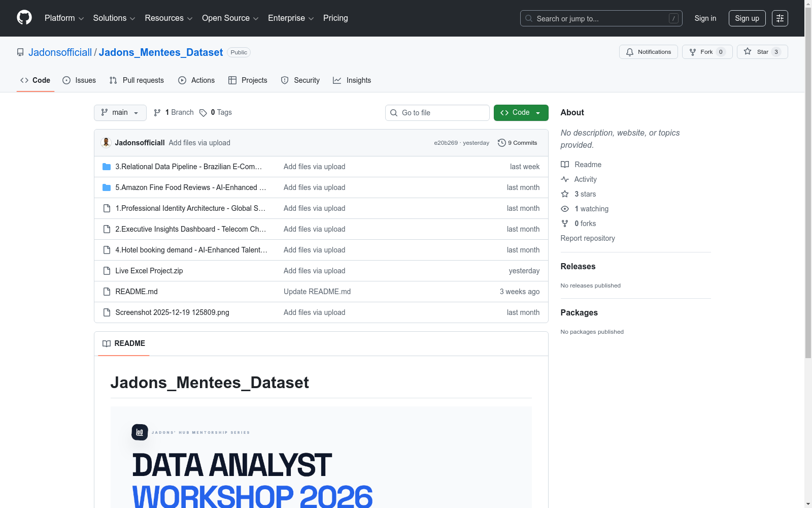Viewport: 812px width, 508px height.
Task: Click the Go to file input
Action: pyautogui.click(x=437, y=113)
